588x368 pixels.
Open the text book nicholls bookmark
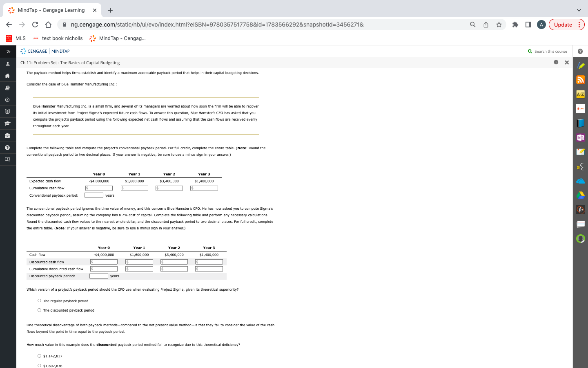58,38
